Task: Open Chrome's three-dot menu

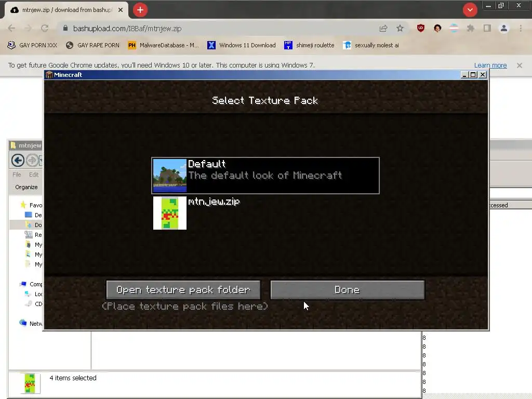Action: click(x=521, y=28)
